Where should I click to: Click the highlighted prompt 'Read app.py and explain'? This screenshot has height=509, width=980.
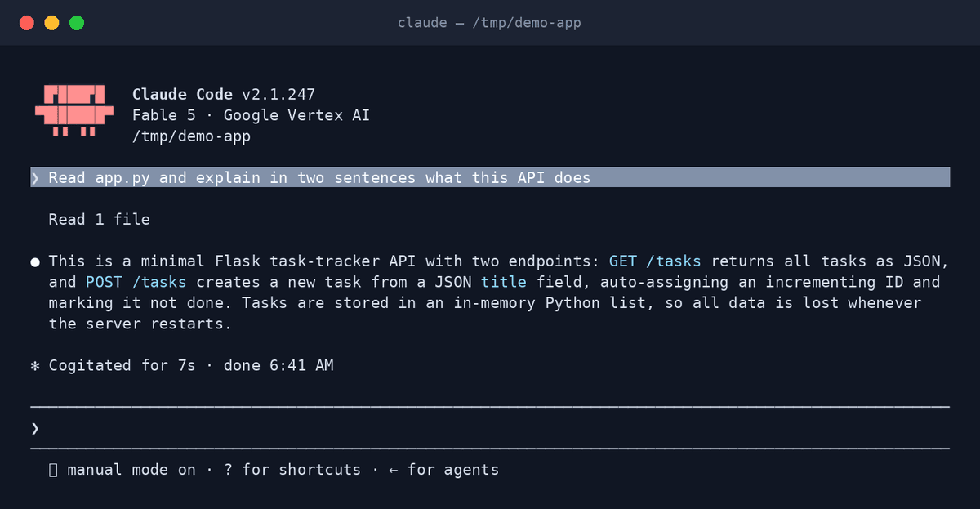(x=490, y=177)
